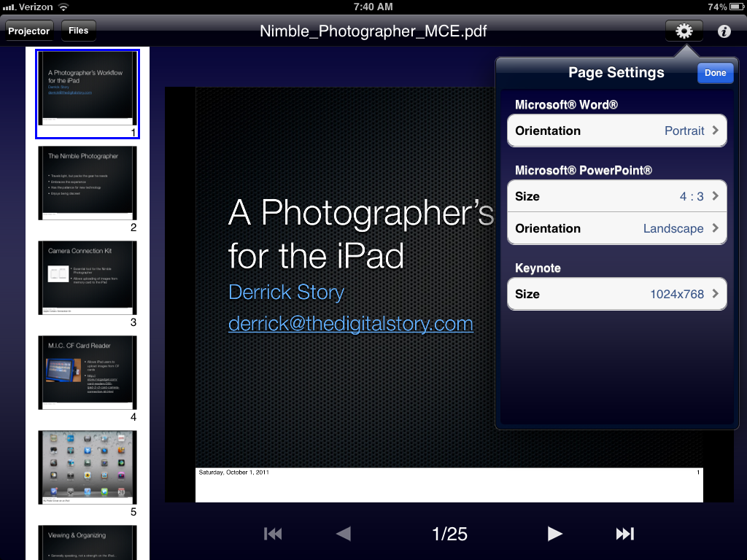Select The Nimble Photographer slide thumbnail
This screenshot has height=560, width=747.
click(88, 183)
